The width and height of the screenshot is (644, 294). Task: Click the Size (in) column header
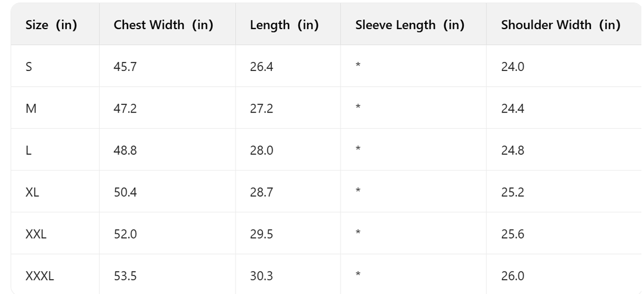tap(51, 26)
